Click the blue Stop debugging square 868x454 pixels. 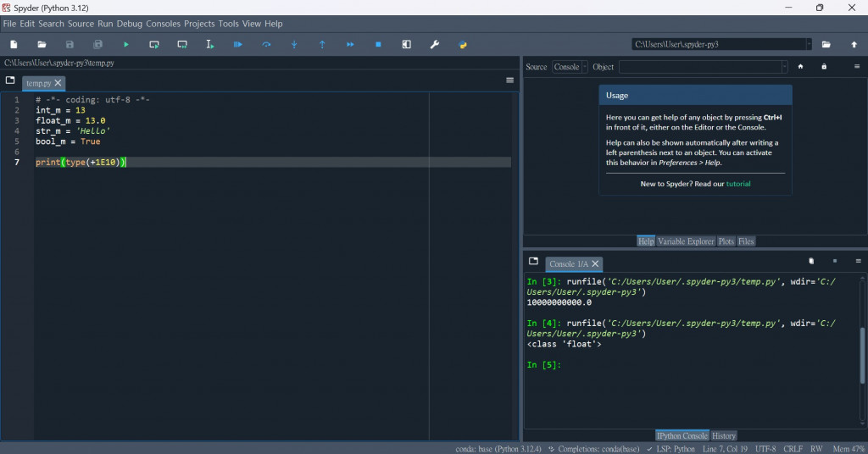click(378, 44)
